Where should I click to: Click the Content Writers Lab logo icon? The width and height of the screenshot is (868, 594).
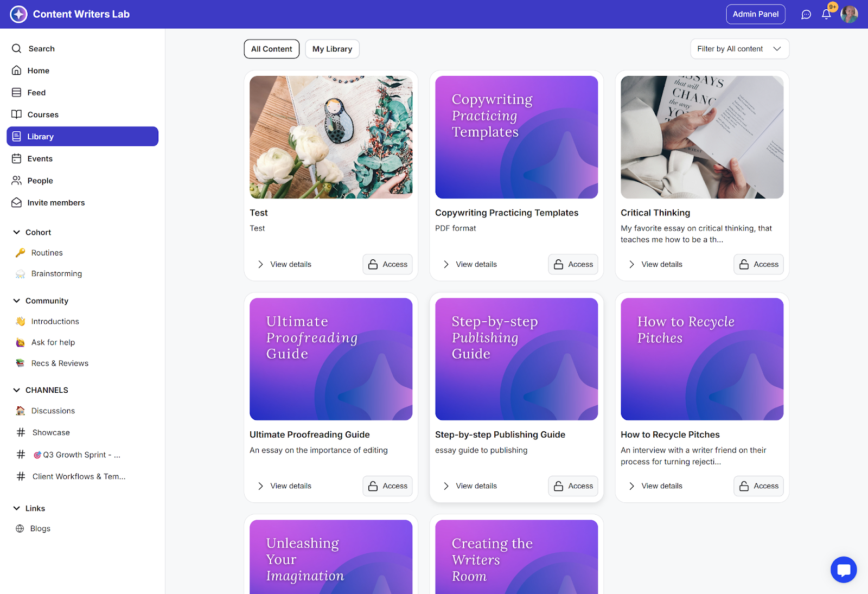point(18,14)
